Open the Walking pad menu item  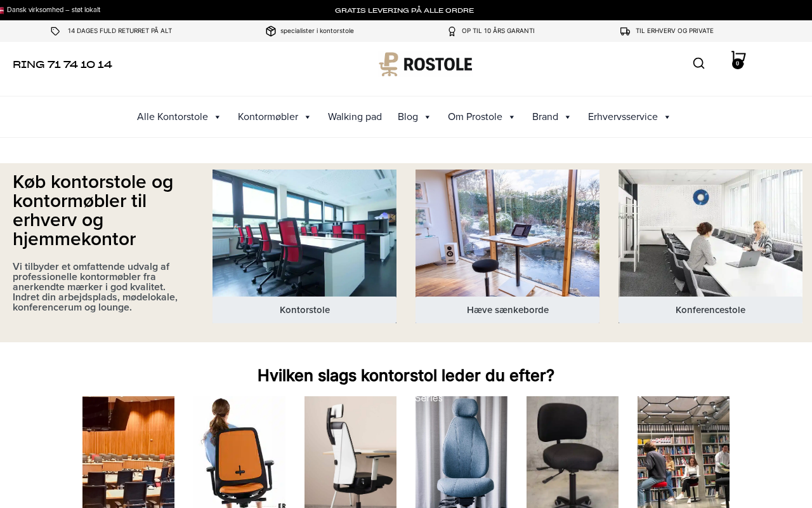tap(355, 117)
